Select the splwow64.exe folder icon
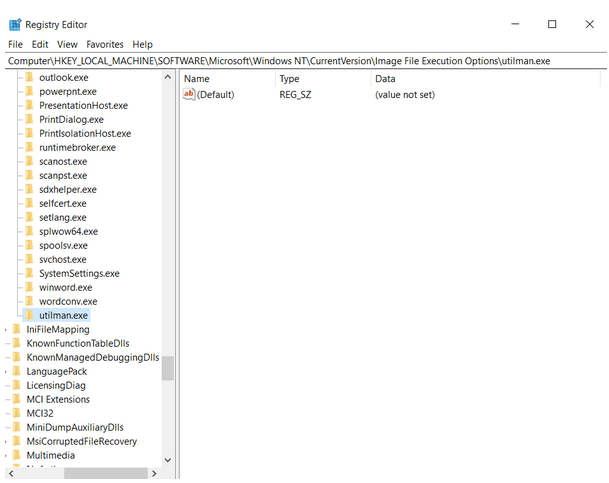Image resolution: width=609 pixels, height=483 pixels. coord(29,231)
